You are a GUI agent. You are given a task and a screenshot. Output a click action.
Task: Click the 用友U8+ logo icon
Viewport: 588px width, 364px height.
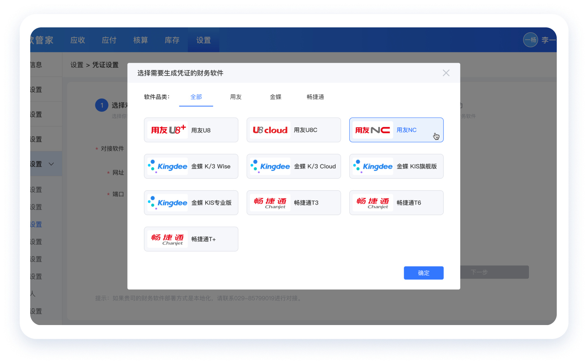pyautogui.click(x=167, y=130)
